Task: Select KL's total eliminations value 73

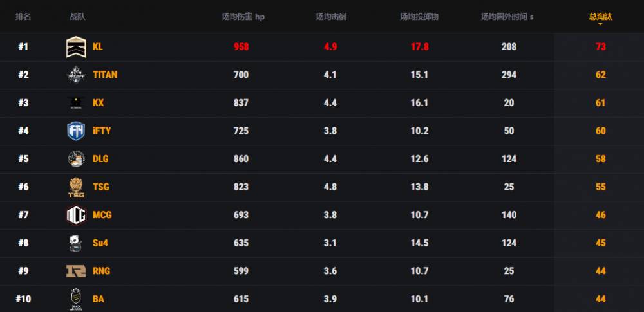Action: tap(600, 47)
